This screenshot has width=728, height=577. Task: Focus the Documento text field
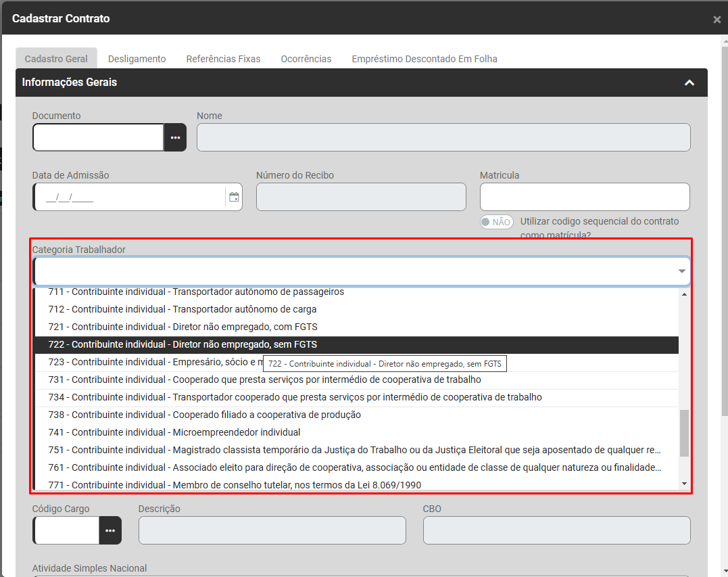point(98,137)
